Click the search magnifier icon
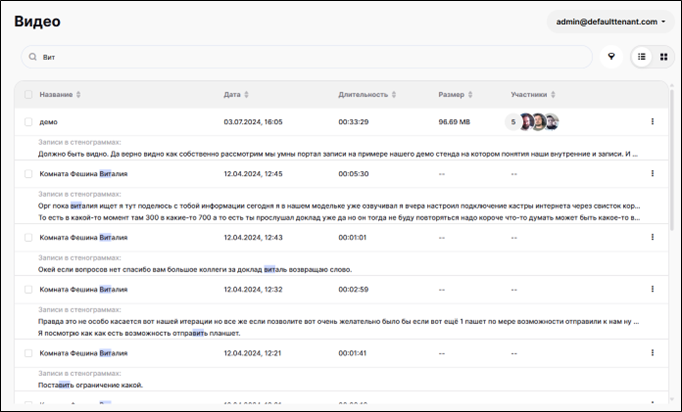Image resolution: width=682 pixels, height=412 pixels. pos(33,57)
